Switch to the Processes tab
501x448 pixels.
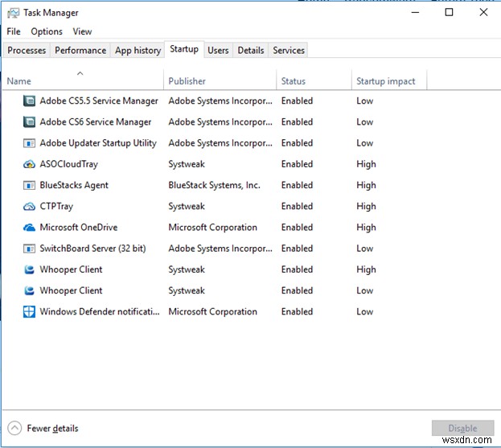(x=27, y=50)
